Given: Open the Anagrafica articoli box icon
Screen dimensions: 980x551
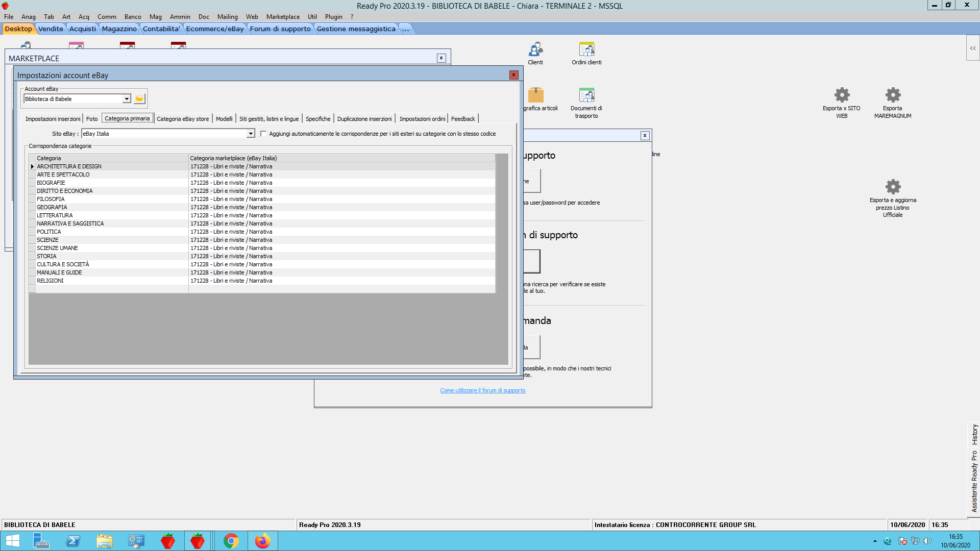Looking at the screenshot, I should pyautogui.click(x=535, y=99).
